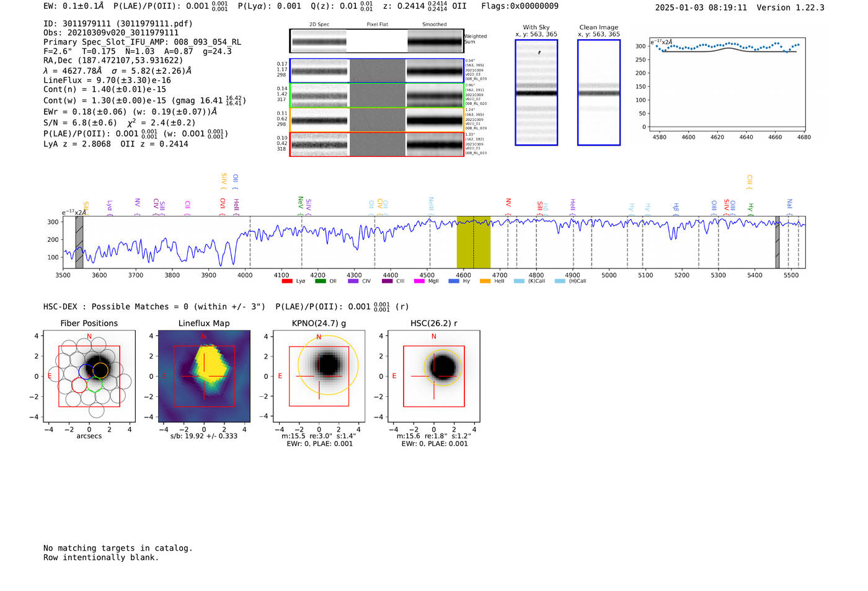This screenshot has width=868, height=591.
Task: Open the Clean Image cutout
Action: 599,92
